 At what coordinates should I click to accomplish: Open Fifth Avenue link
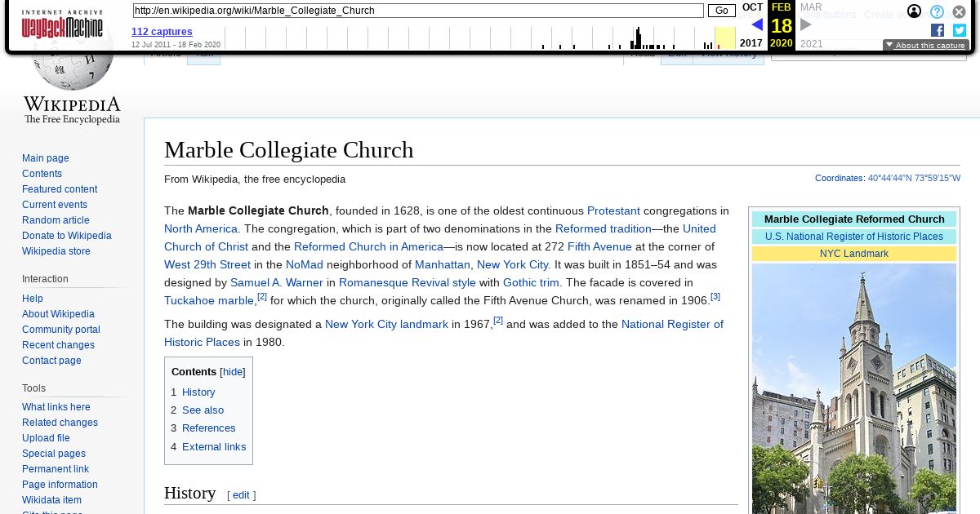[599, 246]
